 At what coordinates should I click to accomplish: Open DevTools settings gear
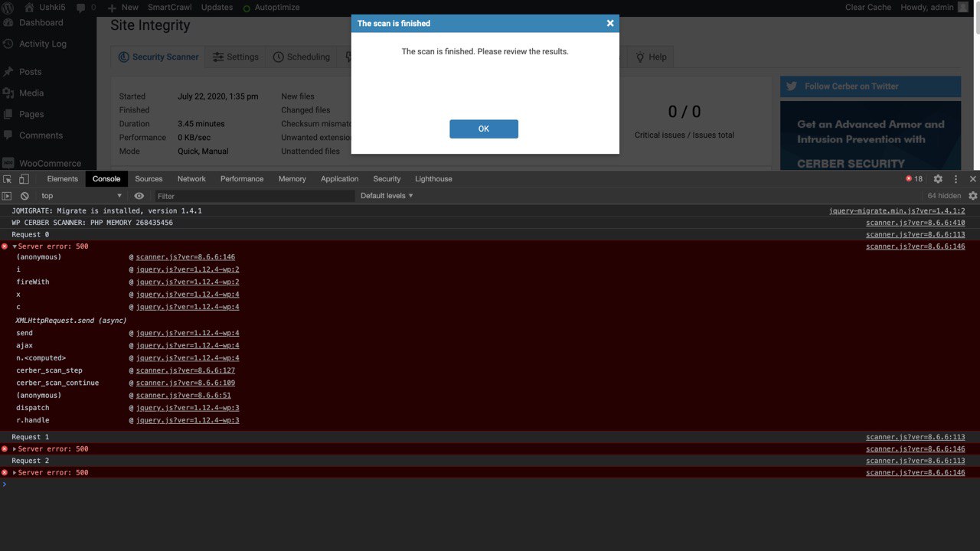point(938,179)
